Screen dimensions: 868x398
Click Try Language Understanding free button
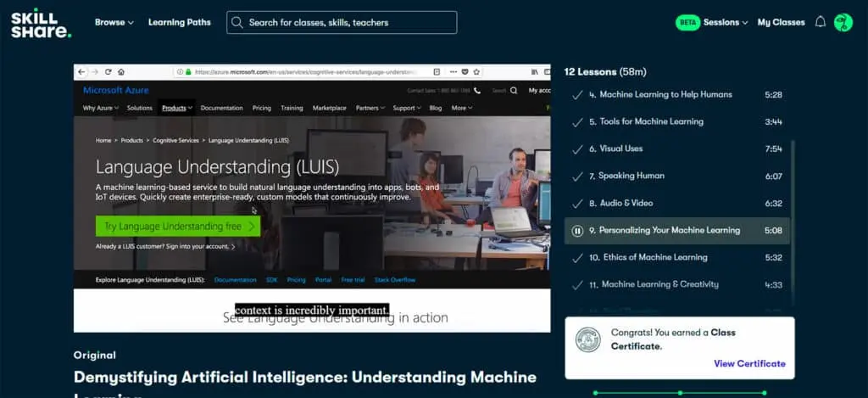178,227
